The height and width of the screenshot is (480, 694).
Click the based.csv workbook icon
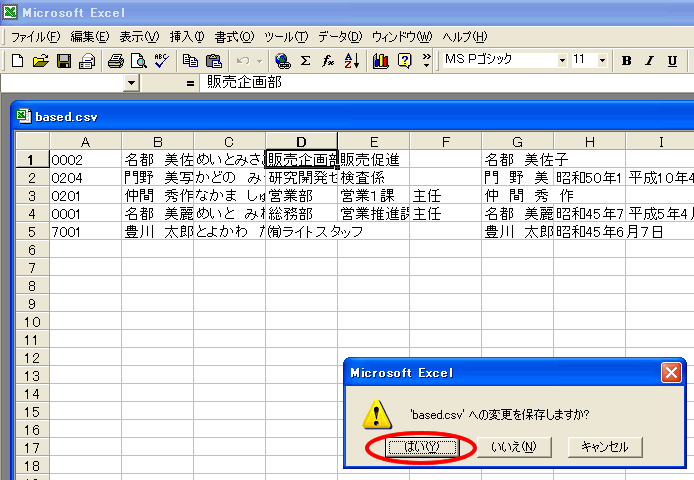coord(23,116)
